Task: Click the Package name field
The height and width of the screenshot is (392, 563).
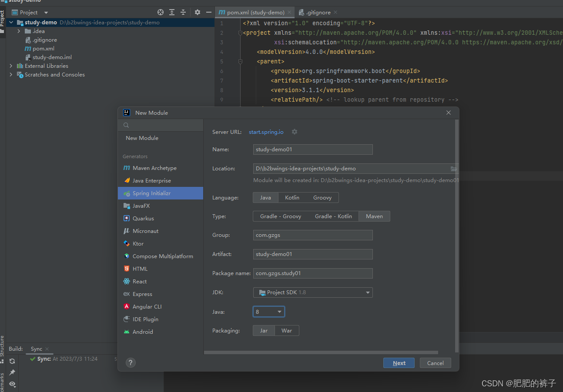Action: tap(313, 273)
